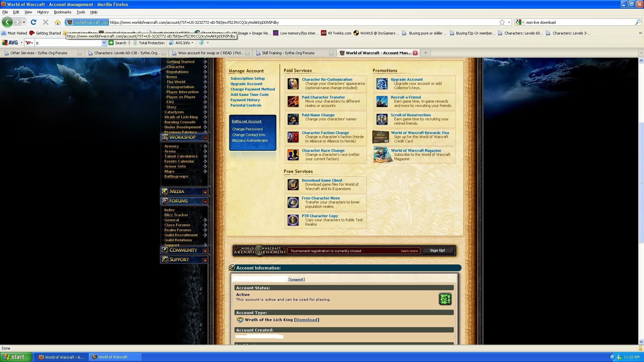Click the Windows Start button
Viewport: 644px width, 362px height.
click(x=16, y=357)
